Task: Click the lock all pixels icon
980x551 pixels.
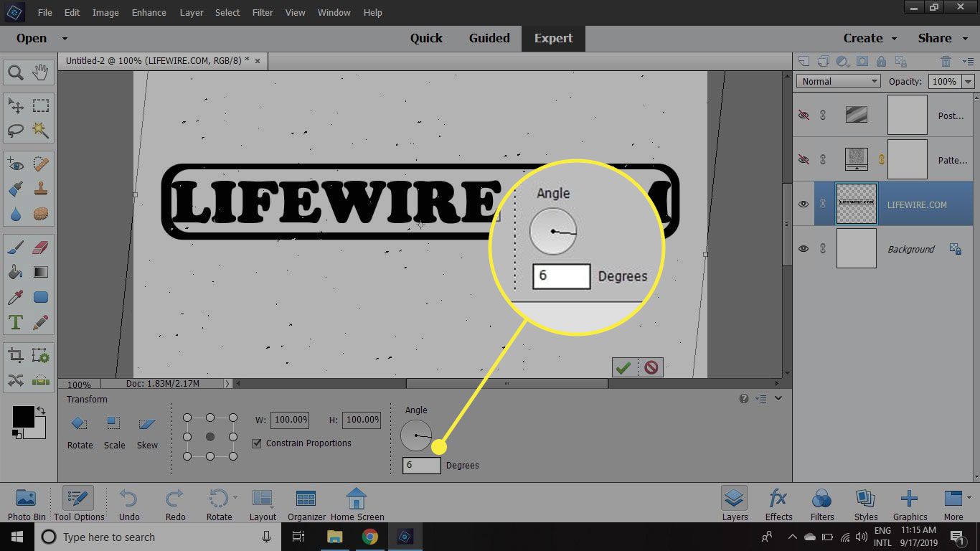Action: click(x=881, y=62)
